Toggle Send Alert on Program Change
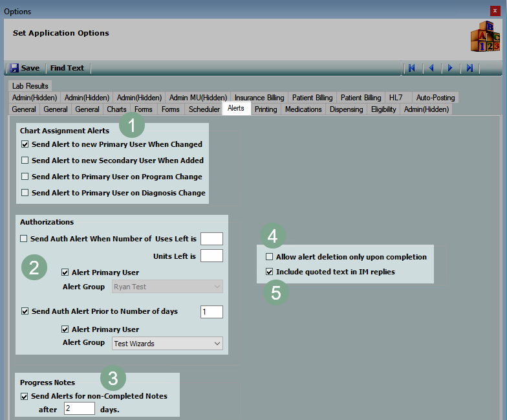The image size is (507, 420). coord(25,177)
